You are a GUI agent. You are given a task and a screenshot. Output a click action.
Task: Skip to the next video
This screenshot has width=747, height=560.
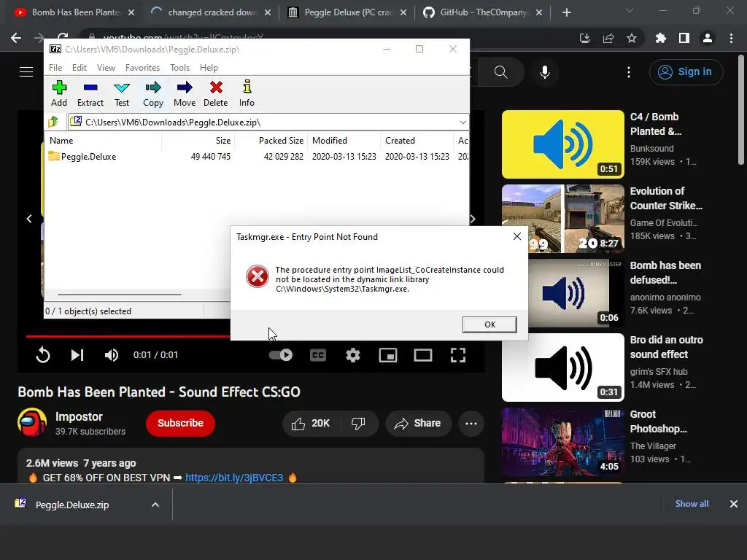pyautogui.click(x=77, y=355)
